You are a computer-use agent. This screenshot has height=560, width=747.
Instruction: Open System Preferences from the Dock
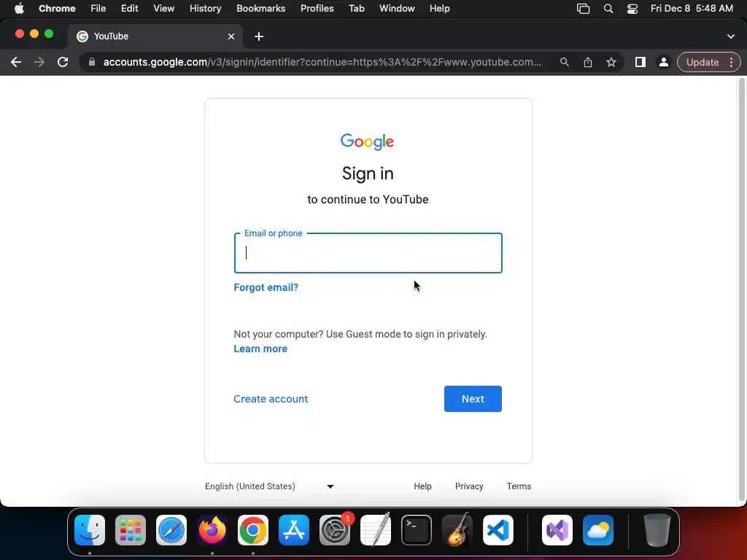coord(334,530)
